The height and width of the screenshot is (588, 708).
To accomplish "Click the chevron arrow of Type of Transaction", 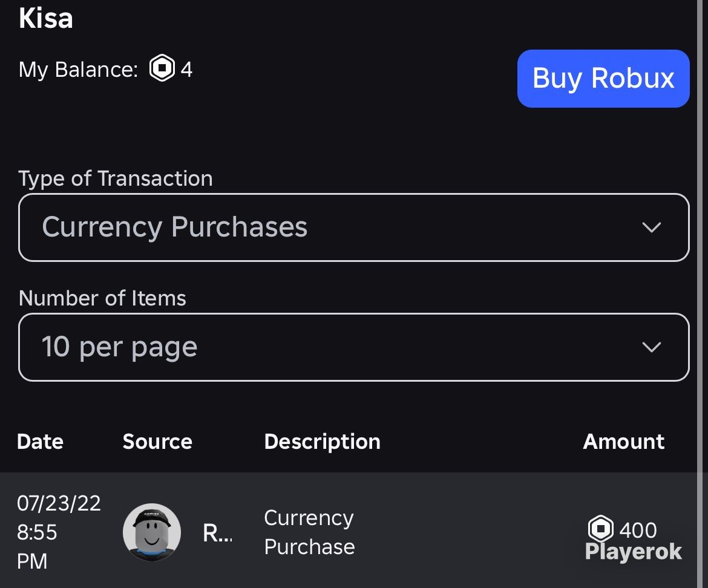I will [x=652, y=227].
